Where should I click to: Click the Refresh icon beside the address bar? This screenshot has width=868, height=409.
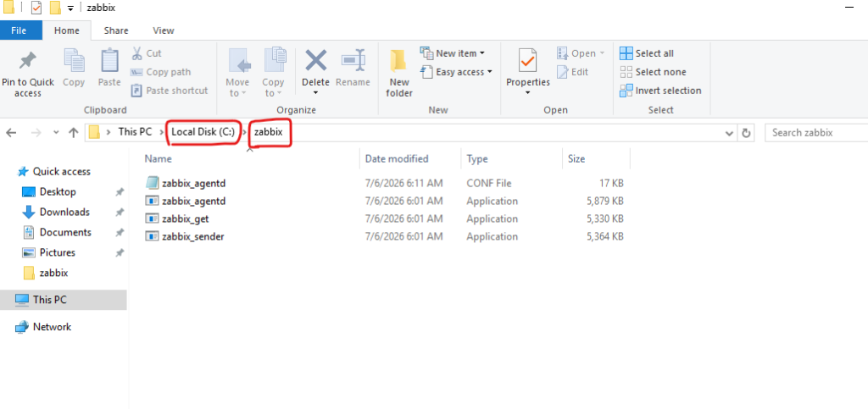click(x=746, y=133)
